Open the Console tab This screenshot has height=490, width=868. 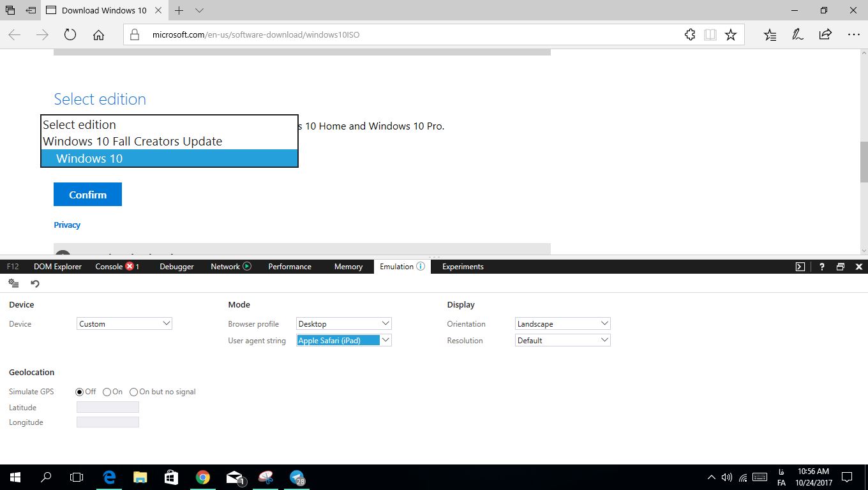(117, 267)
